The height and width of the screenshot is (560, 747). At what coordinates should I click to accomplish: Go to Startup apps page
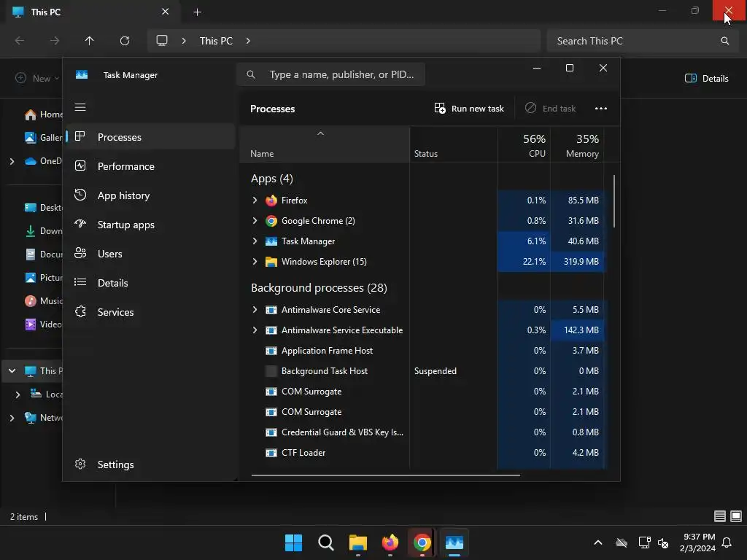pyautogui.click(x=150, y=225)
